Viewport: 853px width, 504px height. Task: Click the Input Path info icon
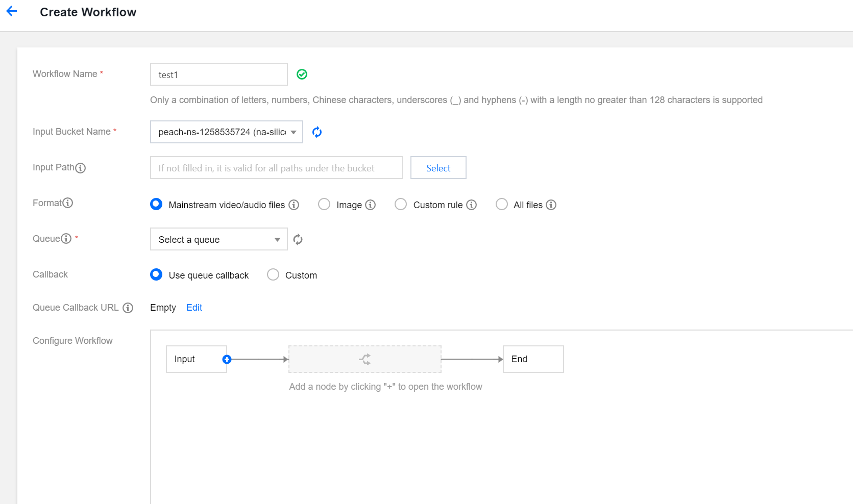pos(81,168)
